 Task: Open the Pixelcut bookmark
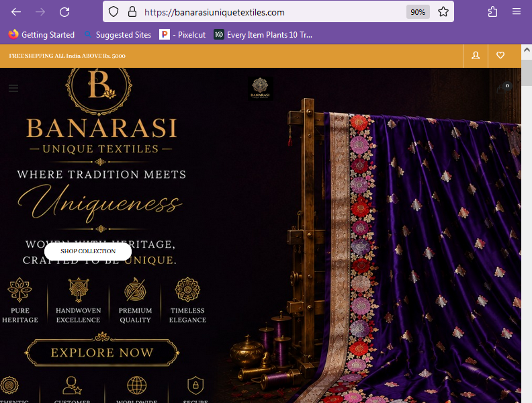point(183,35)
